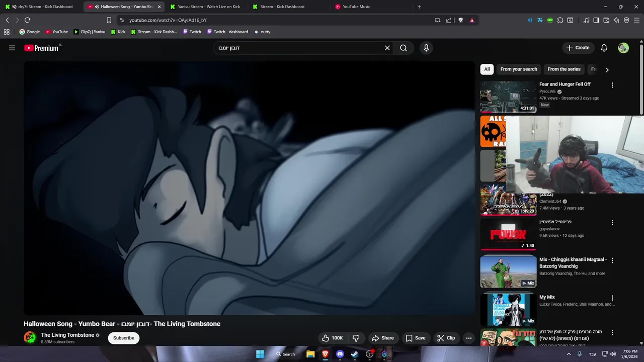This screenshot has width=644, height=362.
Task: Open the ClipQ Yanivu bookmark
Action: [90, 32]
